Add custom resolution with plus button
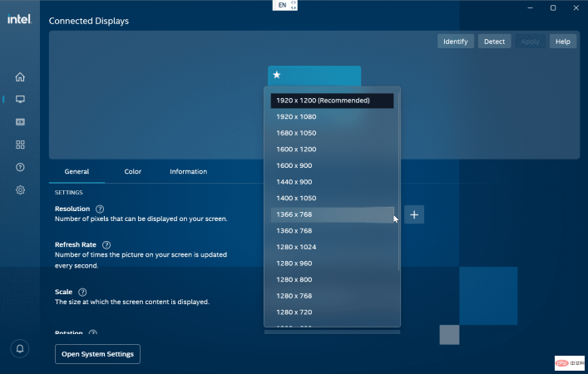588x374 pixels. click(414, 214)
